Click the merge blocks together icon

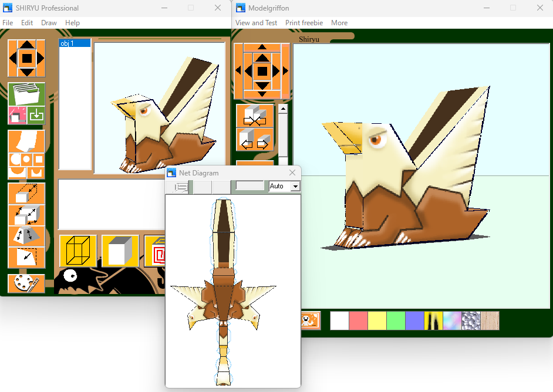(x=255, y=116)
